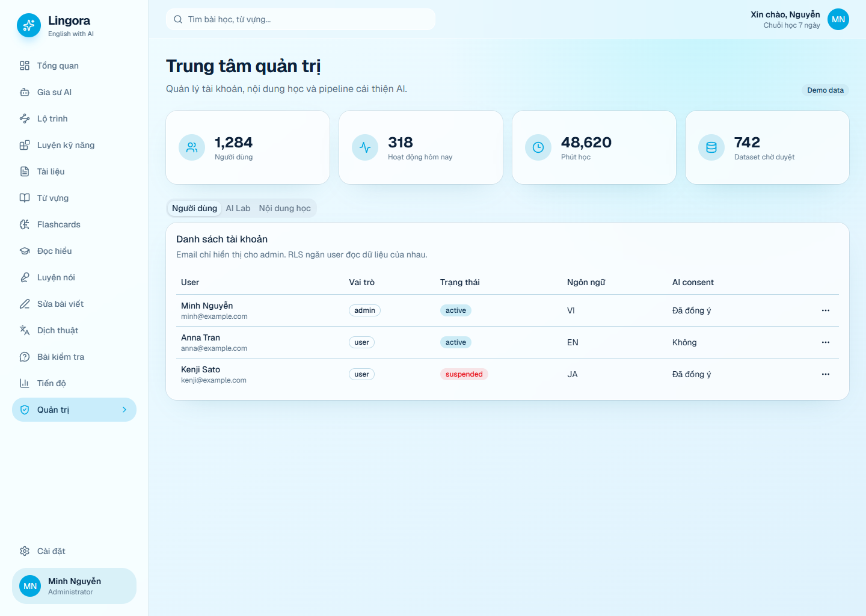The image size is (866, 616).
Task: Click Không in Anna Tran's consent cell
Action: click(x=684, y=342)
